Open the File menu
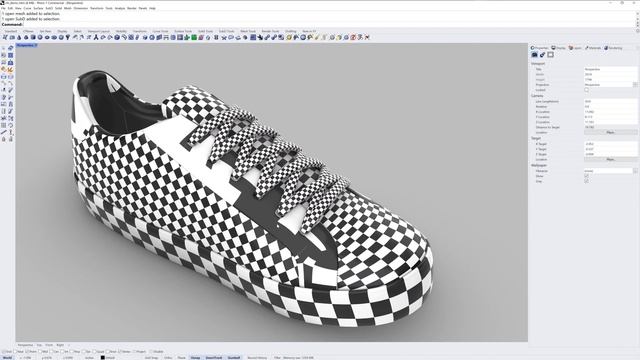Viewport: 640px width, 360px height. click(x=4, y=8)
